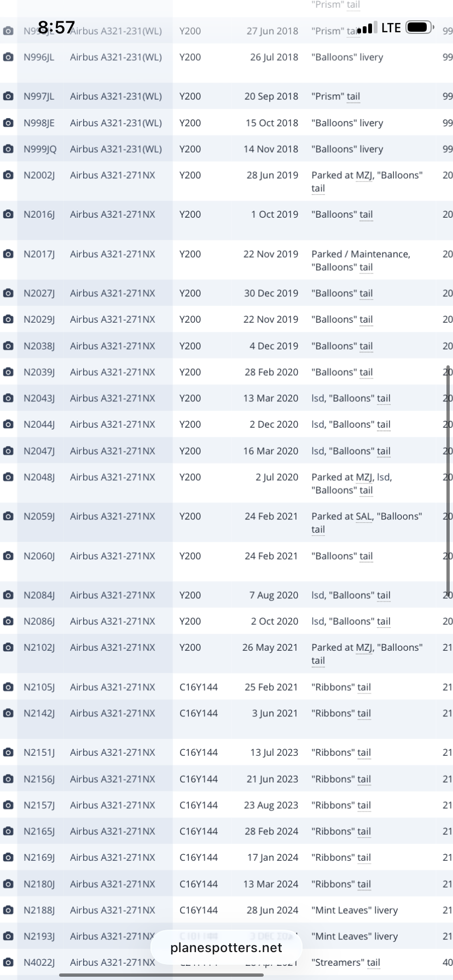This screenshot has width=453, height=980.
Task: Tap the camera icon for N998JE
Action: (8, 123)
